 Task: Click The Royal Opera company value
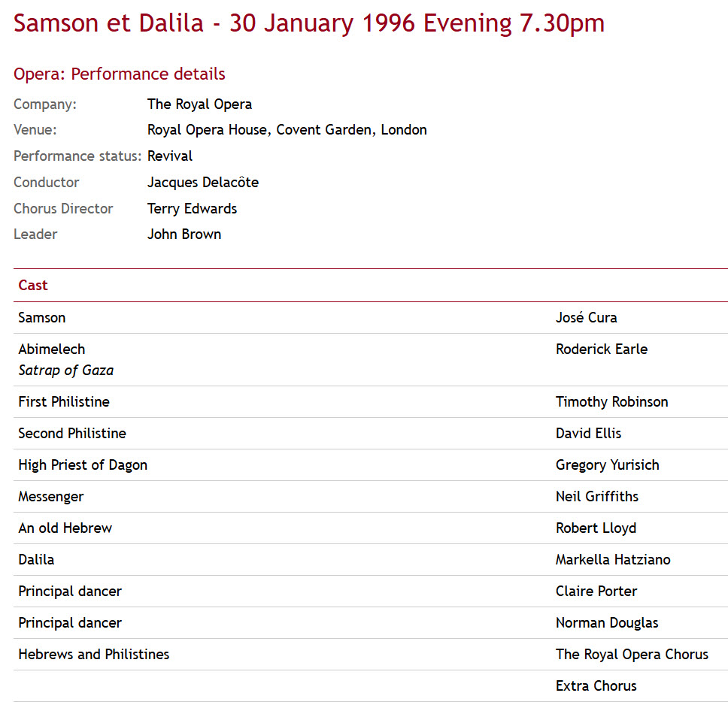tap(199, 104)
